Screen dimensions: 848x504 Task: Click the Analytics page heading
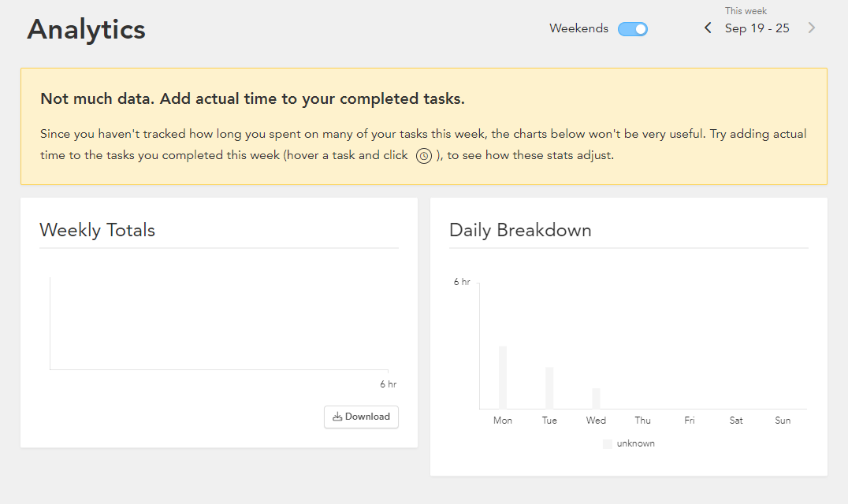(87, 29)
